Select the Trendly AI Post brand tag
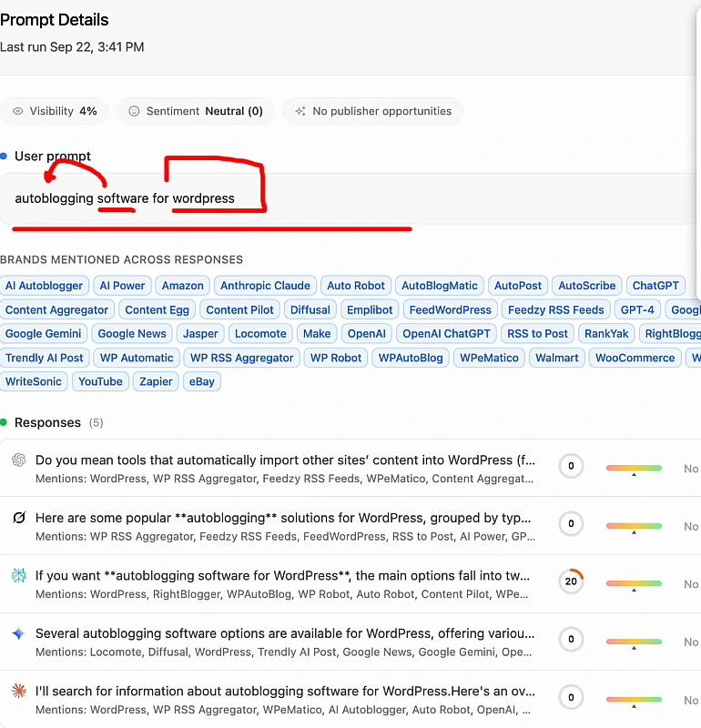The image size is (701, 728). pyautogui.click(x=44, y=358)
